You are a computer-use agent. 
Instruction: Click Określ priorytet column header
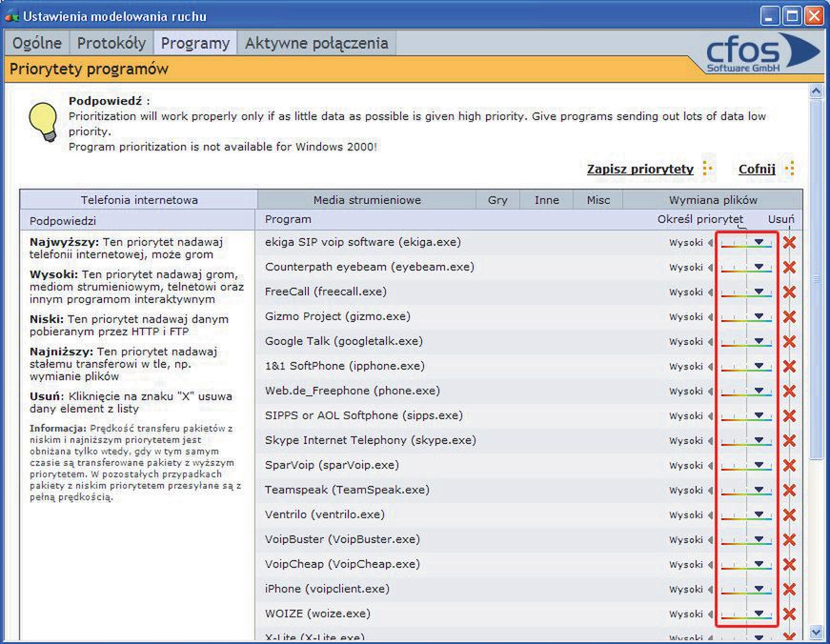click(x=699, y=219)
